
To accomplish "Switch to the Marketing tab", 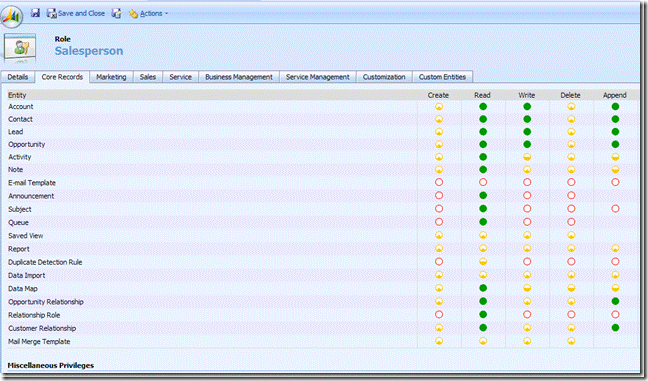I will pyautogui.click(x=111, y=77).
